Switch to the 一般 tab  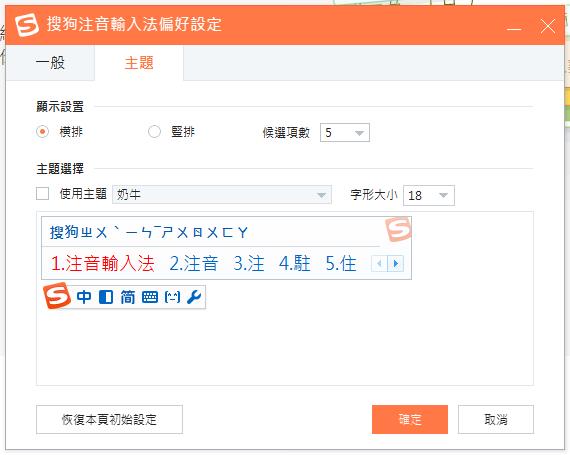click(50, 63)
